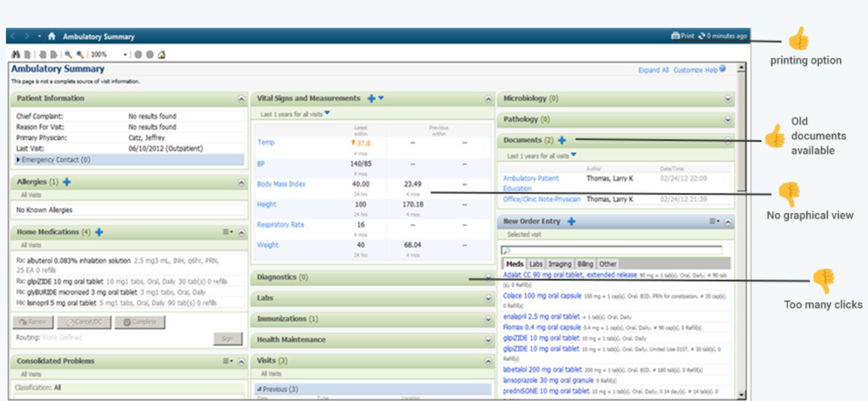
Task: Expand the Pathology section
Action: (728, 119)
